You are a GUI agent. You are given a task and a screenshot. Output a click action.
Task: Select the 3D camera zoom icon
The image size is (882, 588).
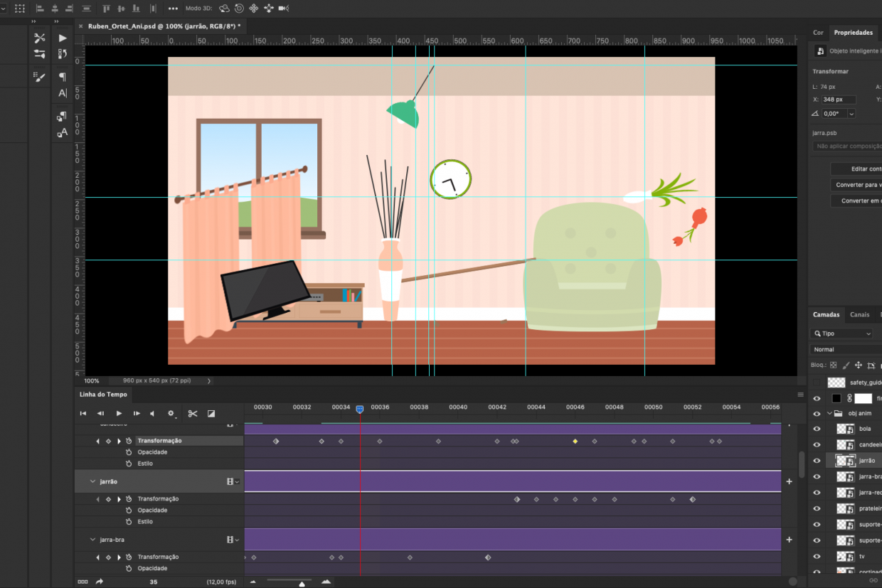[x=284, y=9]
